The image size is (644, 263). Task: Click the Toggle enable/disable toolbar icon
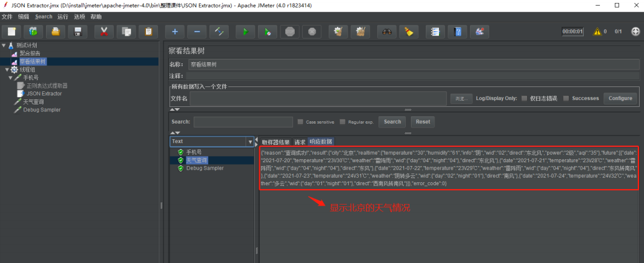pyautogui.click(x=219, y=32)
